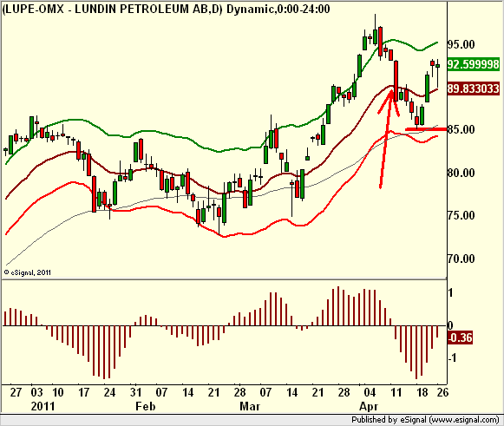Click the date label 24 on the time axis
The height and width of the screenshot is (426, 504).
[109, 392]
